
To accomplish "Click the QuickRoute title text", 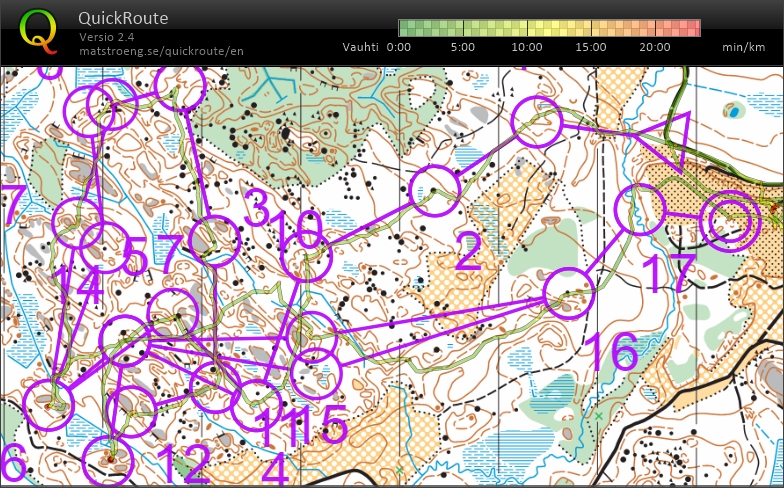I will 123,18.
